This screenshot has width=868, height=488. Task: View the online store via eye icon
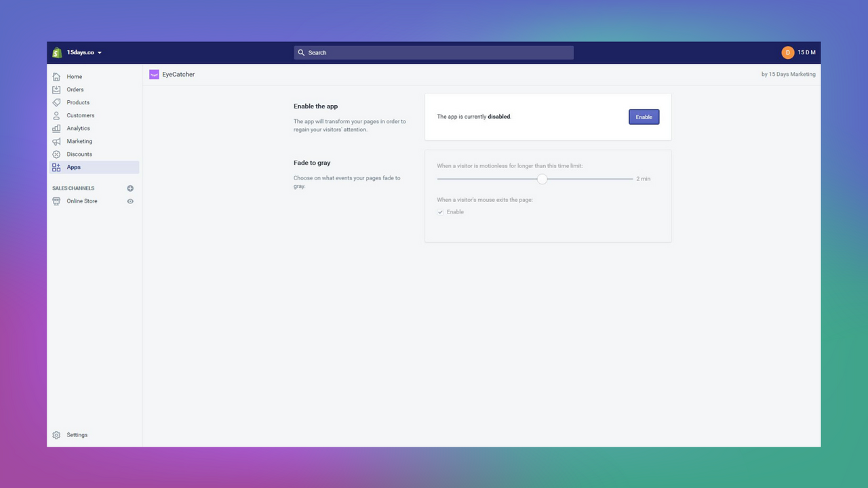click(130, 201)
